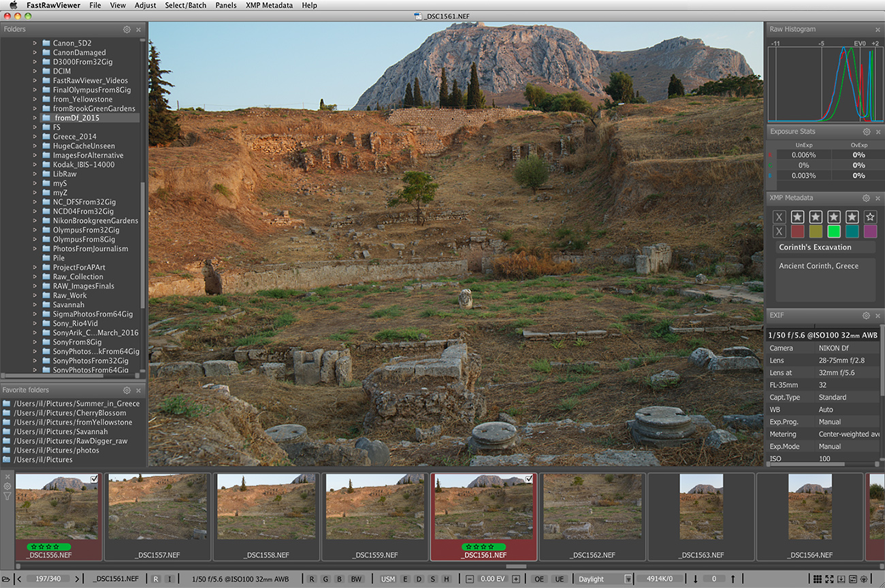885x588 pixels.
Task: Open the Daylight white balance dropdown
Action: (x=604, y=579)
